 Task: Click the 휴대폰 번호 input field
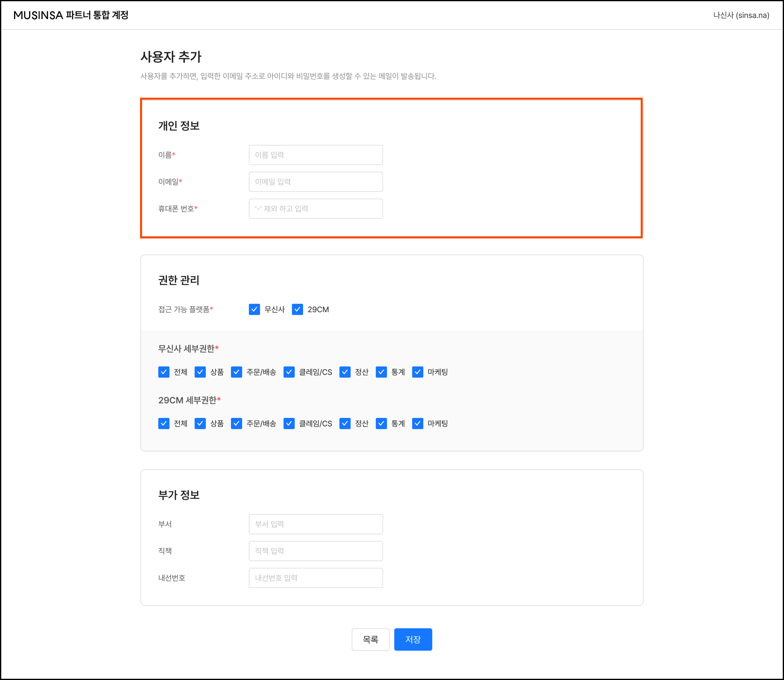coord(316,209)
